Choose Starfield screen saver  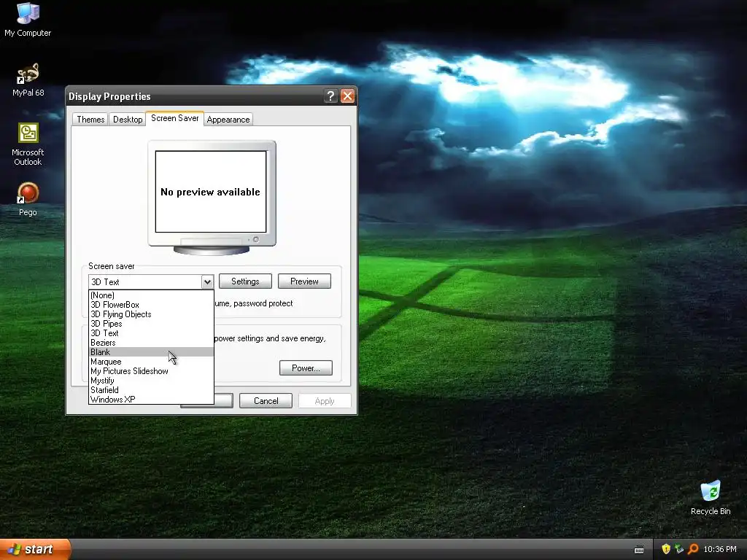151,390
